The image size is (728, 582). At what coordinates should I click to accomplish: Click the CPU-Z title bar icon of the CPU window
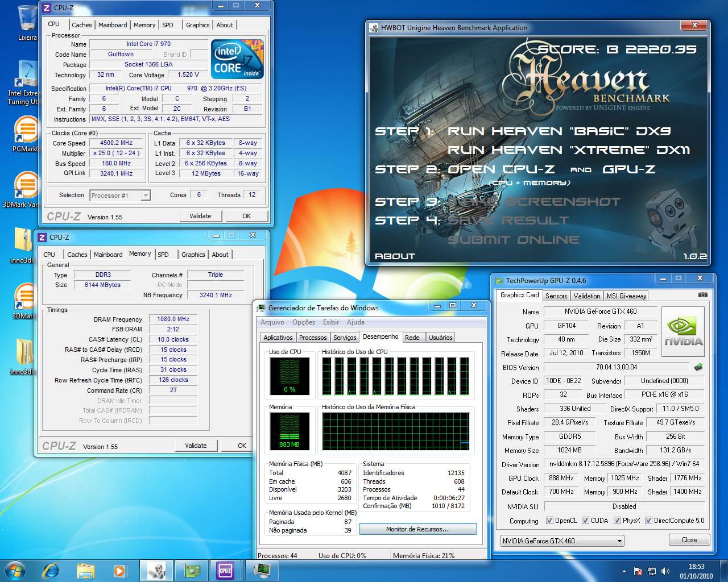tap(46, 7)
